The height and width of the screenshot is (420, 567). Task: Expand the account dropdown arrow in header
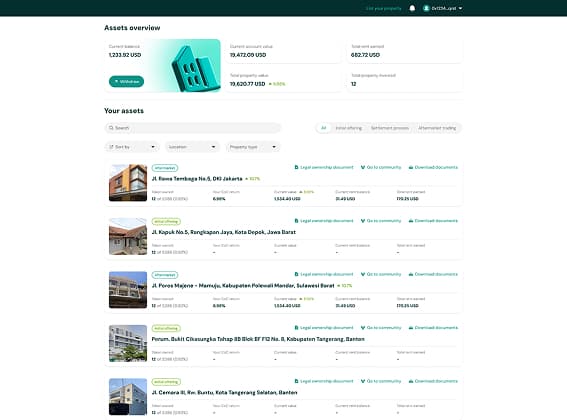click(x=460, y=8)
